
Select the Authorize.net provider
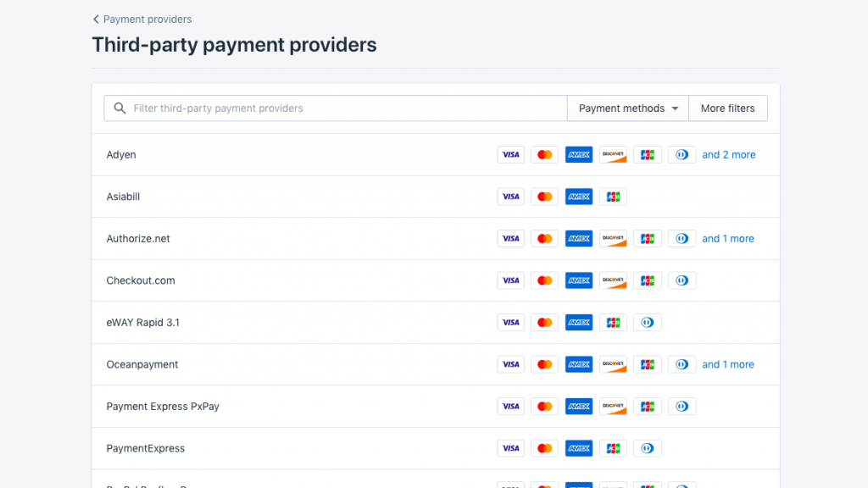point(436,239)
